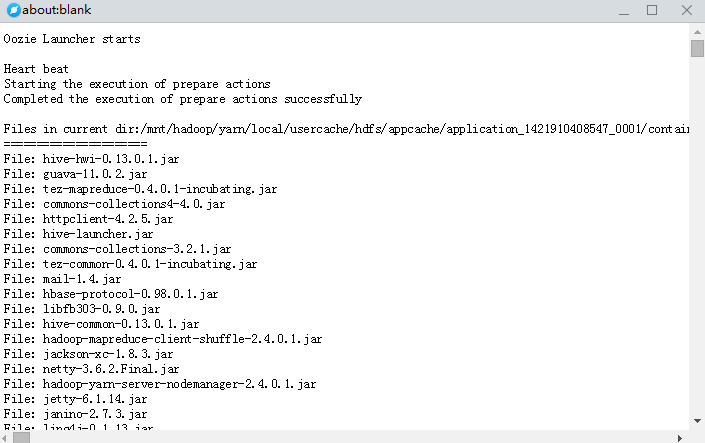Image resolution: width=705 pixels, height=443 pixels.
Task: Maximize the about:blank window
Action: pos(652,10)
